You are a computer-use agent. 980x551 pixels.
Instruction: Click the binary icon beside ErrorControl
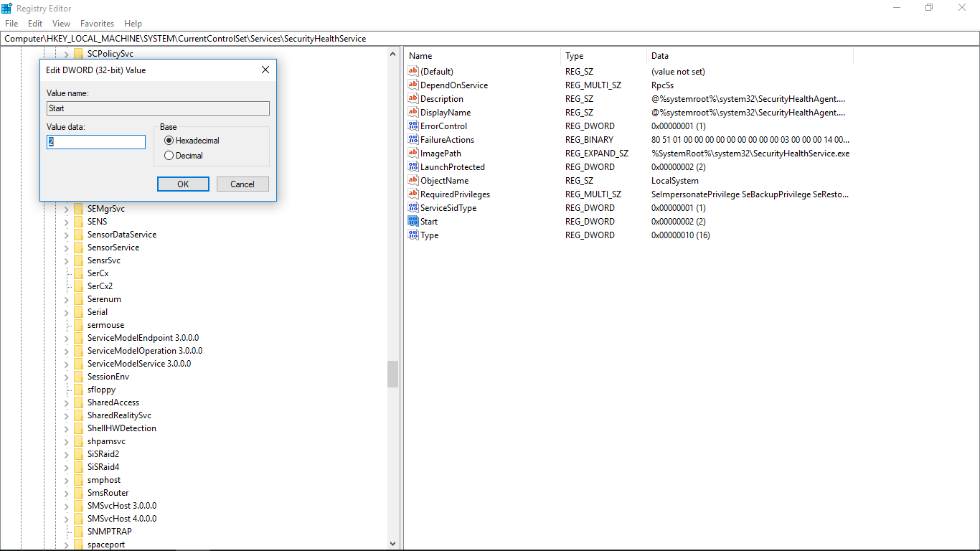(x=413, y=126)
